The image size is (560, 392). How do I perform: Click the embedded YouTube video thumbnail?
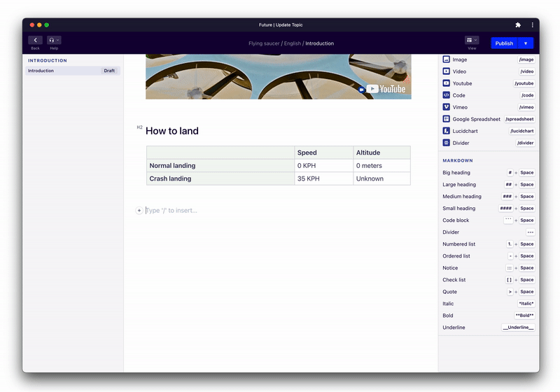pos(278,76)
